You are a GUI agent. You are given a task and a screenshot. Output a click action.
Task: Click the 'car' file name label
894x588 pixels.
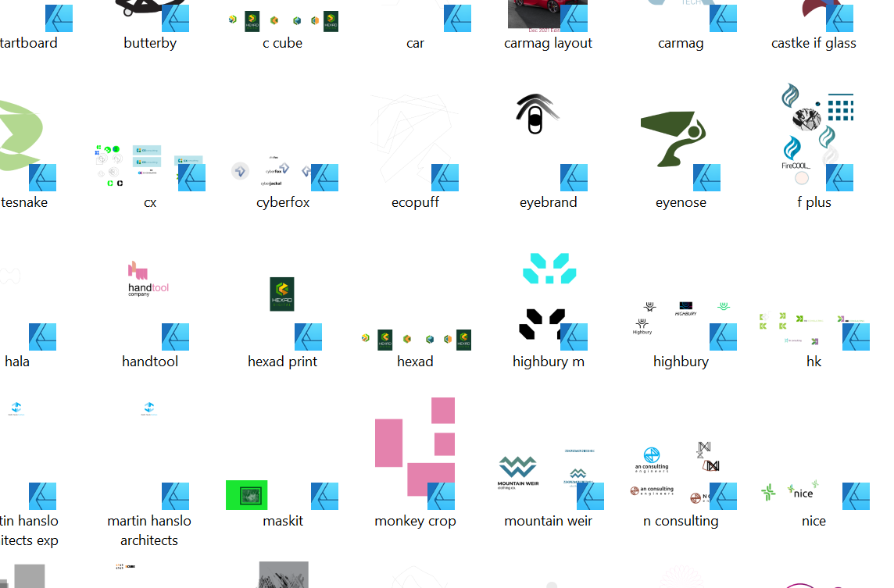(x=415, y=43)
